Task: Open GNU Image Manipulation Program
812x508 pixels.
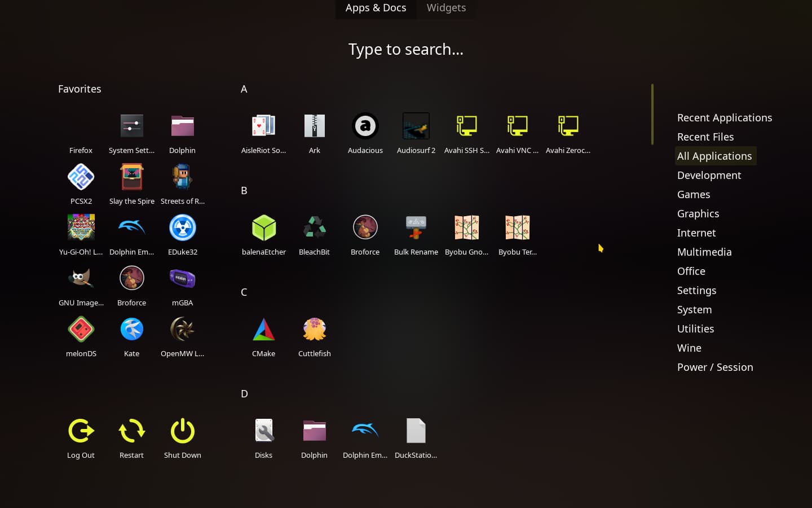Action: point(81,286)
